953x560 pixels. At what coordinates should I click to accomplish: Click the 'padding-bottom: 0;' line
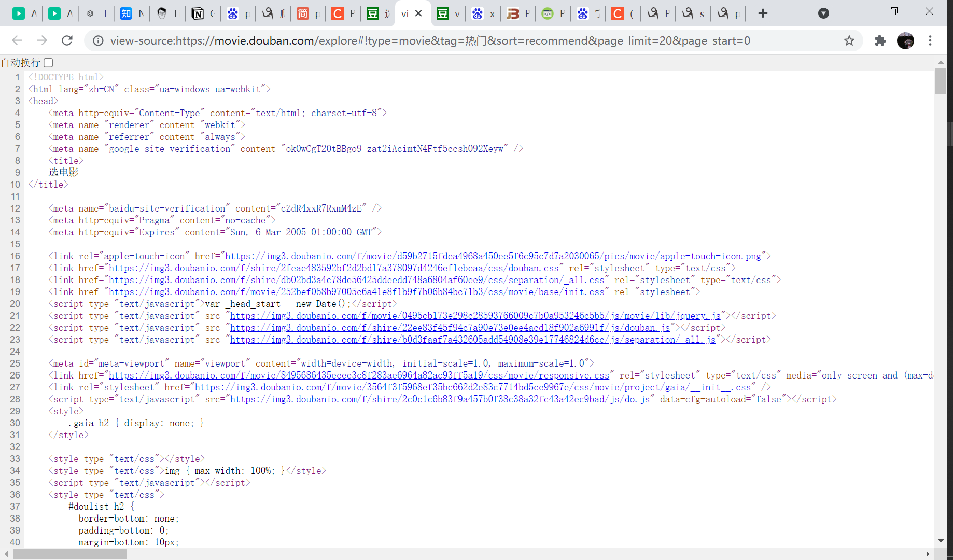pos(124,530)
